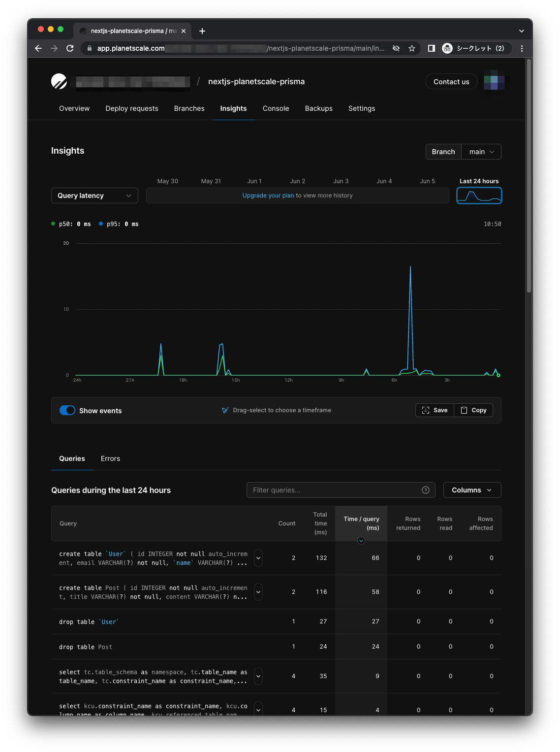Click the drop table `User` query row
The height and width of the screenshot is (752, 560).
pos(276,621)
